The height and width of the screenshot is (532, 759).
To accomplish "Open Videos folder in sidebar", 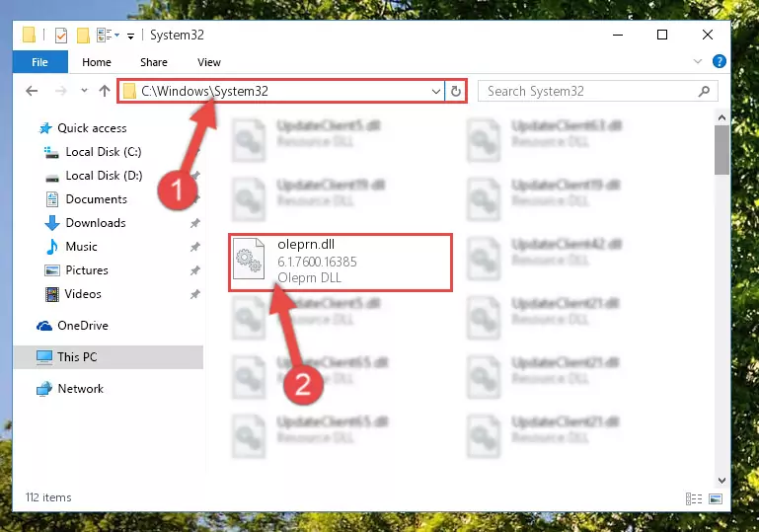I will pos(83,294).
